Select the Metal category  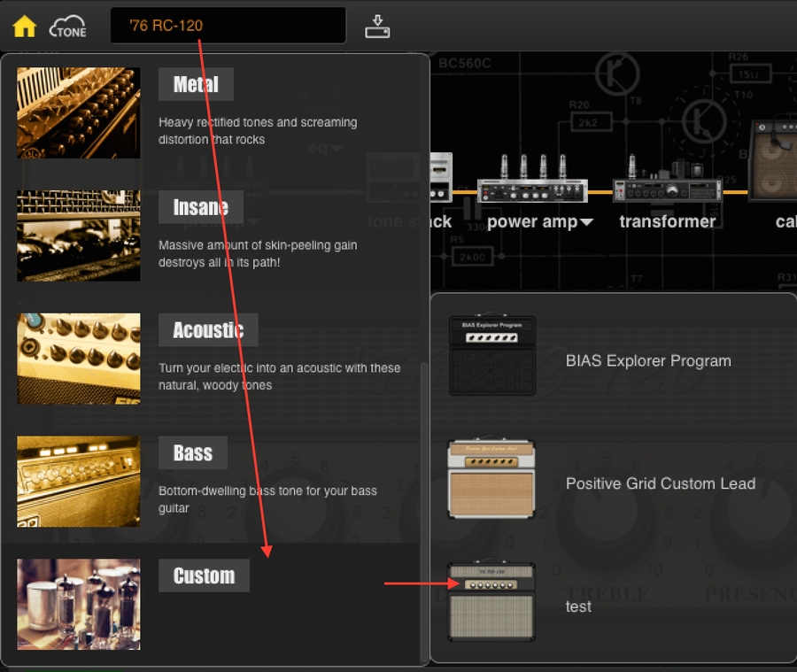196,85
